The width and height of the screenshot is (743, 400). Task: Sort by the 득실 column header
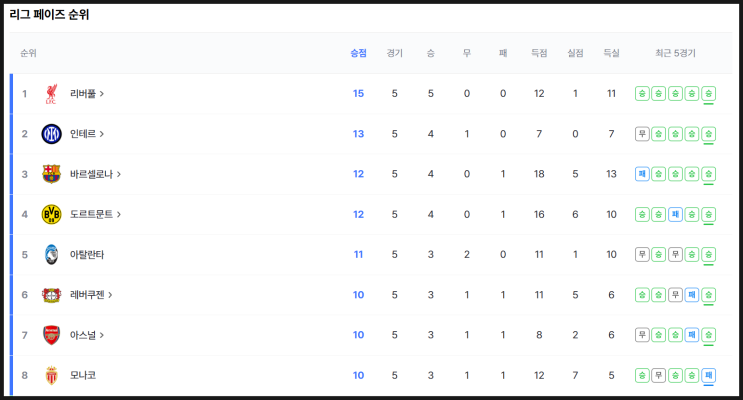(611, 53)
